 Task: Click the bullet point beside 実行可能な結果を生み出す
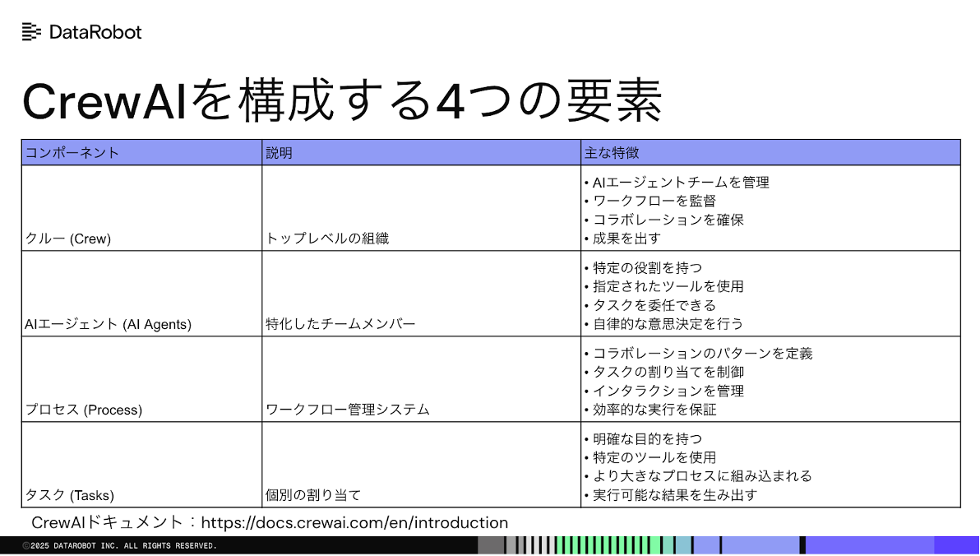coord(586,495)
